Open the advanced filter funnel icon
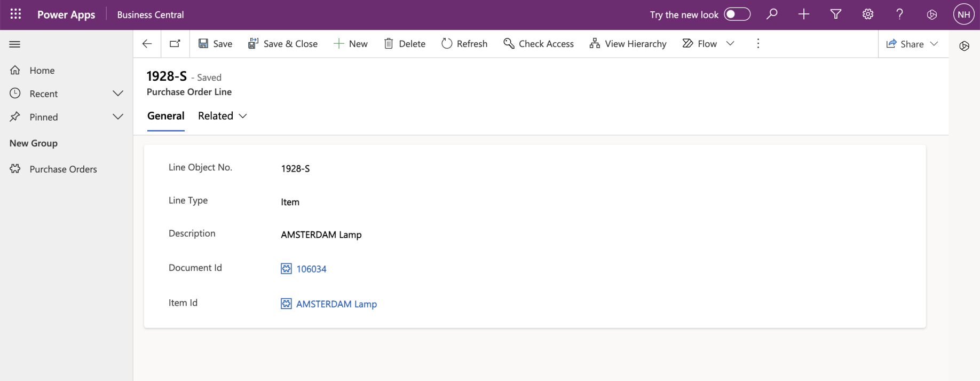 [x=836, y=14]
